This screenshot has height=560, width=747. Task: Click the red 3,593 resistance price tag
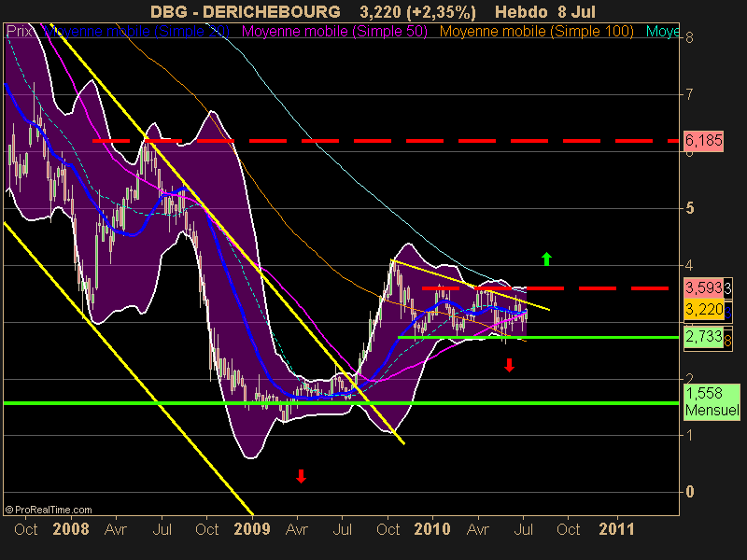pyautogui.click(x=703, y=287)
